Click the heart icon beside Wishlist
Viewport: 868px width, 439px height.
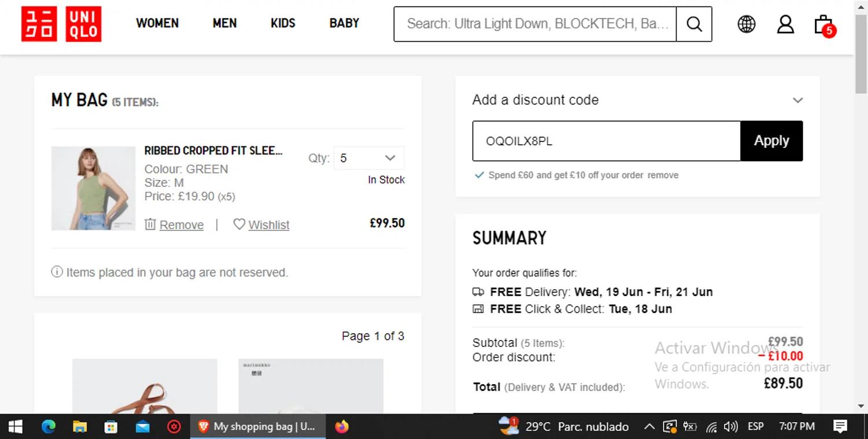239,224
